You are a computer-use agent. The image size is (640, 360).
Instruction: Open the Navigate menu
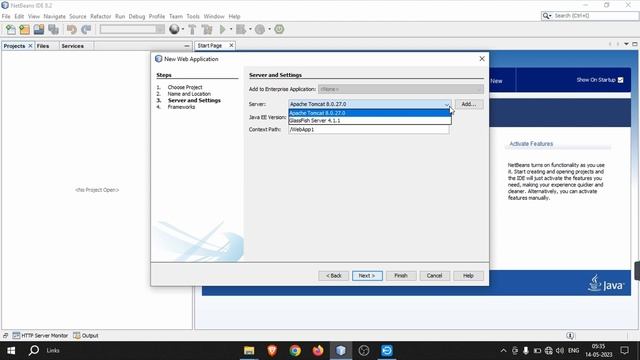(54, 16)
